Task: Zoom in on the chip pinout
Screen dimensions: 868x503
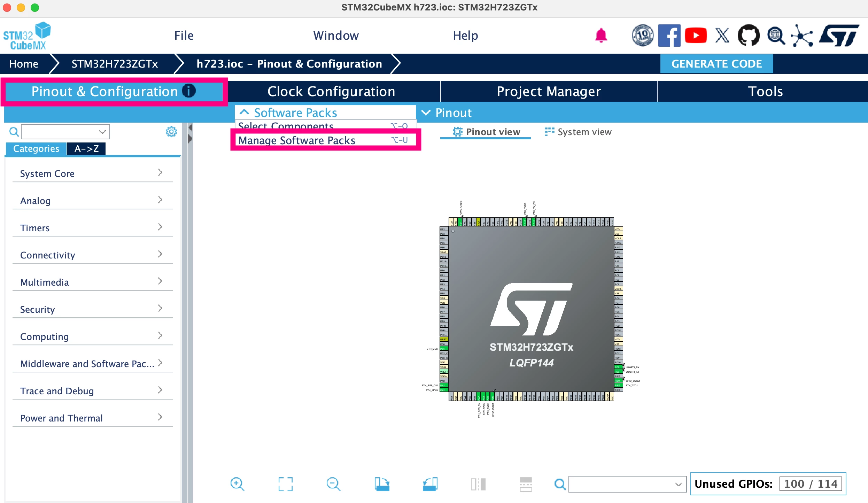Action: coord(237,484)
